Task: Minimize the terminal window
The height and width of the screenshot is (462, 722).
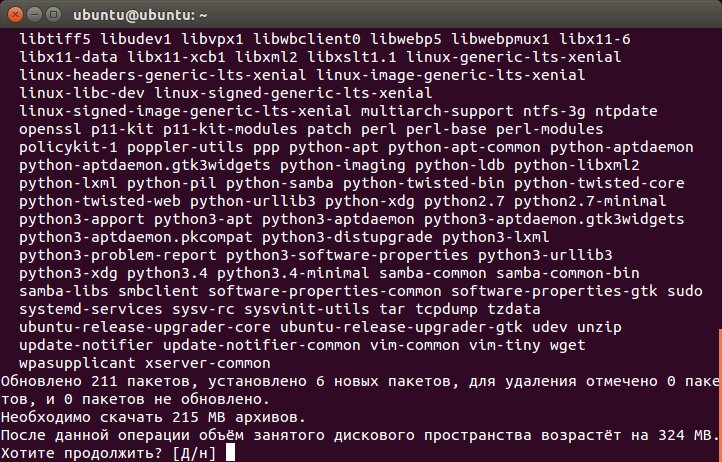Action: coord(35,15)
